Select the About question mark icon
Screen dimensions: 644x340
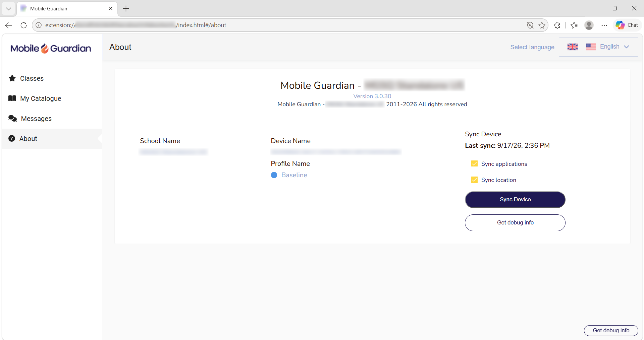(x=12, y=138)
